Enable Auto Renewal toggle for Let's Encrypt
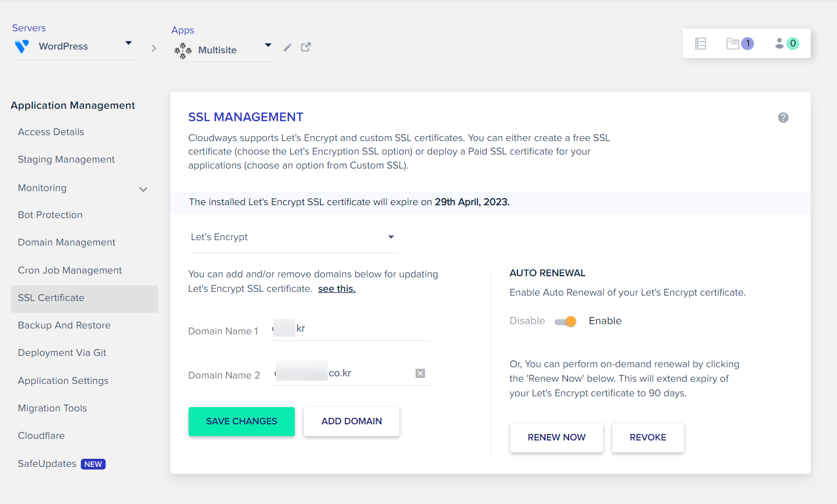Viewport: 837px width, 504px height. (565, 321)
